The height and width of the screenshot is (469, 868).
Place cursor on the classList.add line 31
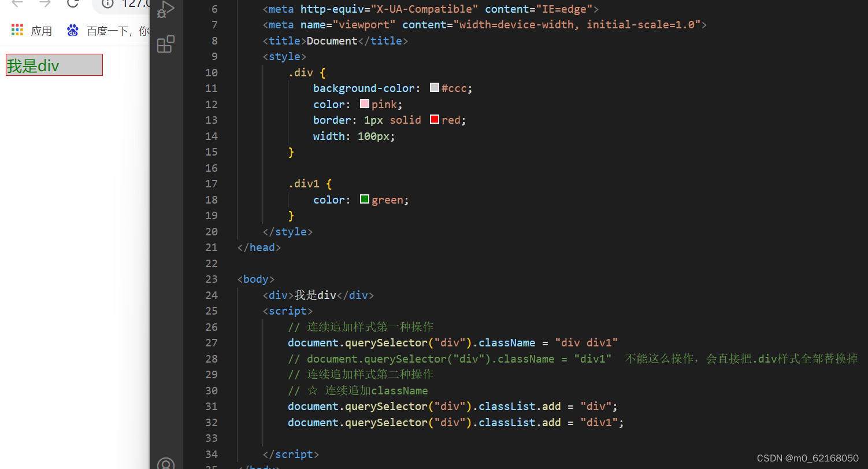(x=451, y=406)
